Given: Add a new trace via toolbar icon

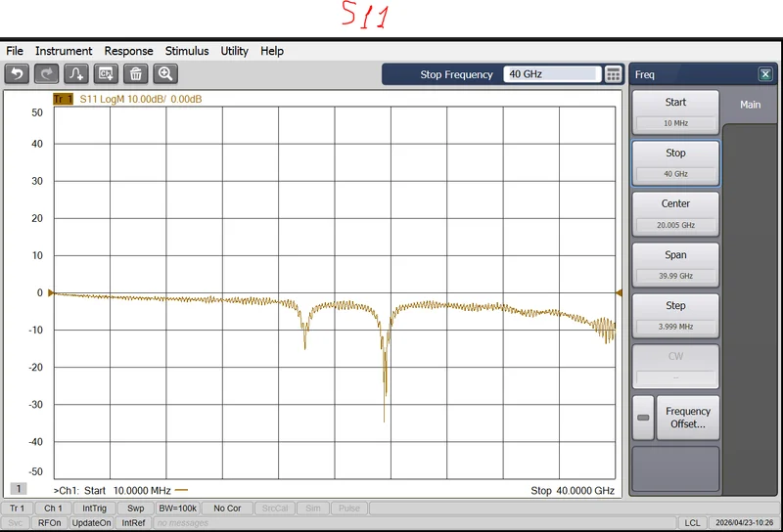Looking at the screenshot, I should [x=76, y=74].
